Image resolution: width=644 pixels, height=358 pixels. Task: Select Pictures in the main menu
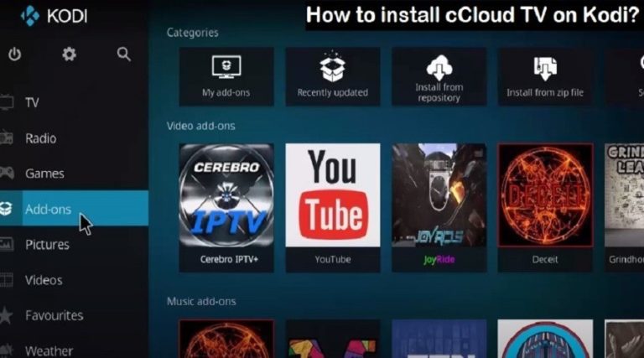(47, 245)
